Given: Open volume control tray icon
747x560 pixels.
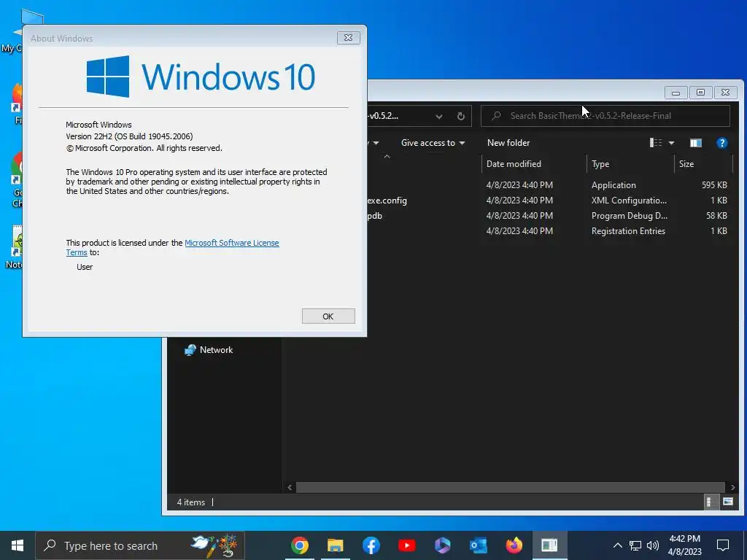Looking at the screenshot, I should [653, 545].
